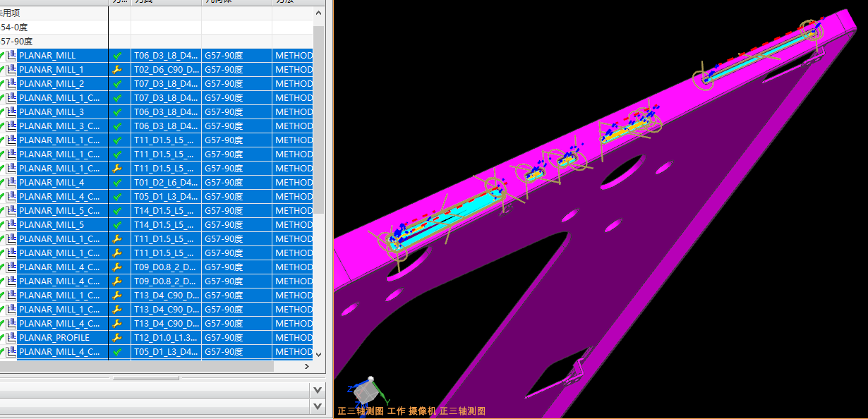Screen dimensions: 868x419
Task: Click the operation icon beside PLANAR_MILL_3_C
Action: click(12, 126)
